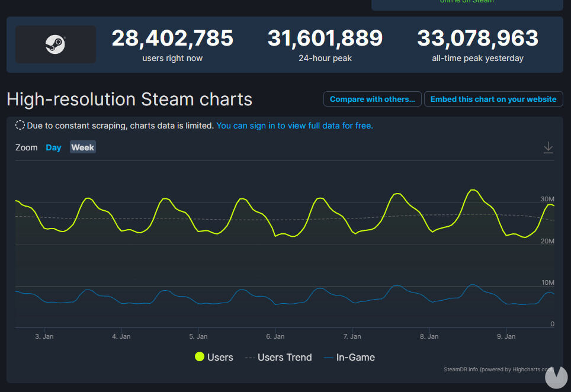The image size is (571, 392).
Task: Toggle the Users Trend series in legend
Action: pos(279,357)
